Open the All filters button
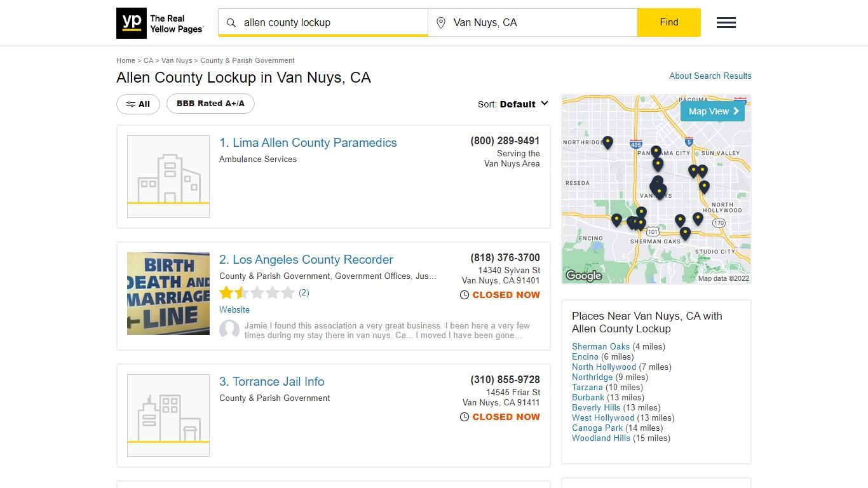The image size is (868, 488). click(138, 104)
